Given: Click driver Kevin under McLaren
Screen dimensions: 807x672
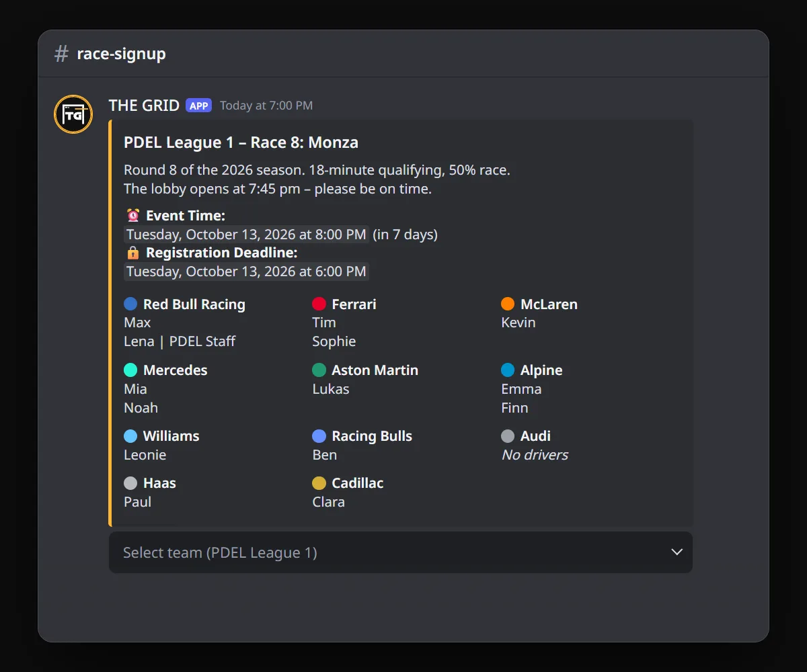Looking at the screenshot, I should pyautogui.click(x=518, y=323).
